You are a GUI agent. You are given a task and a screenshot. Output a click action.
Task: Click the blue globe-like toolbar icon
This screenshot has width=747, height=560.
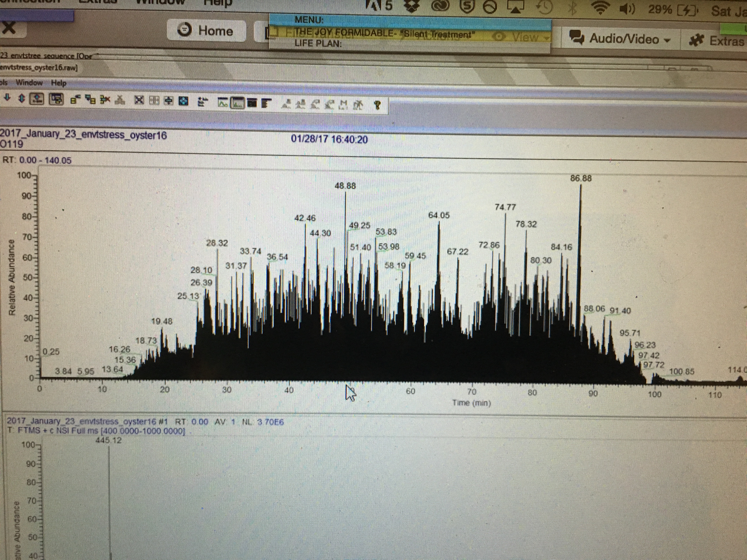[x=183, y=101]
